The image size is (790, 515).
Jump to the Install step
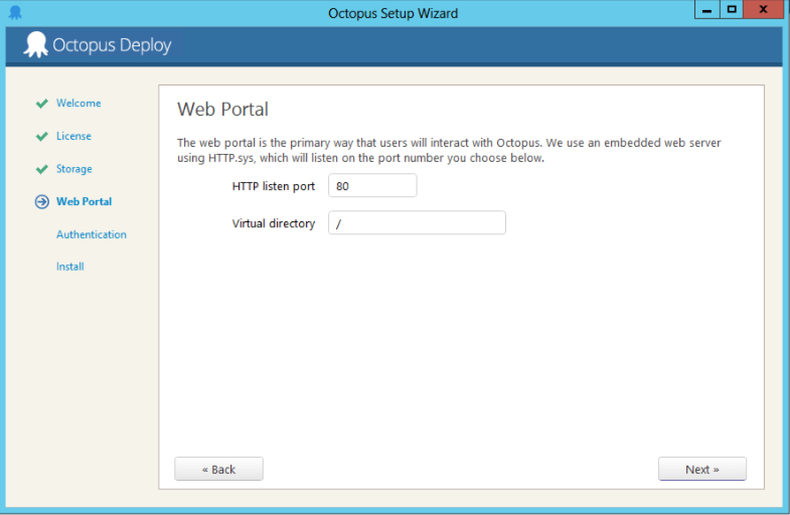click(70, 267)
